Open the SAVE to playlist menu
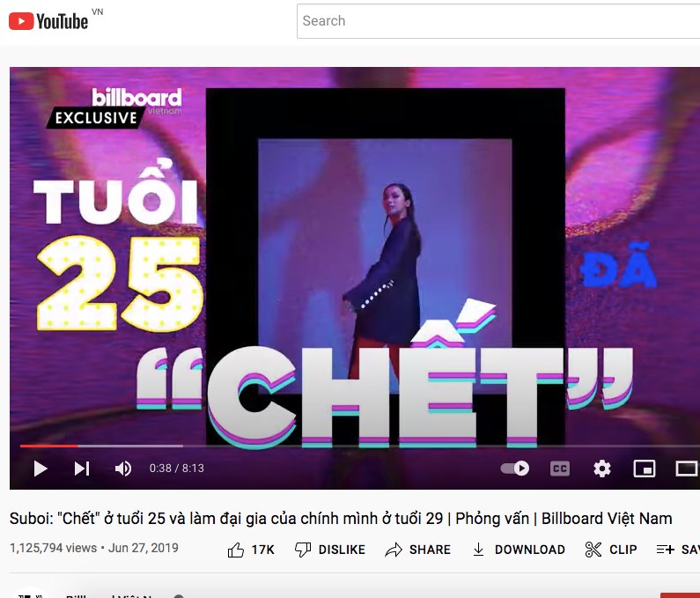Screen dimensions: 700x598 (678, 550)
